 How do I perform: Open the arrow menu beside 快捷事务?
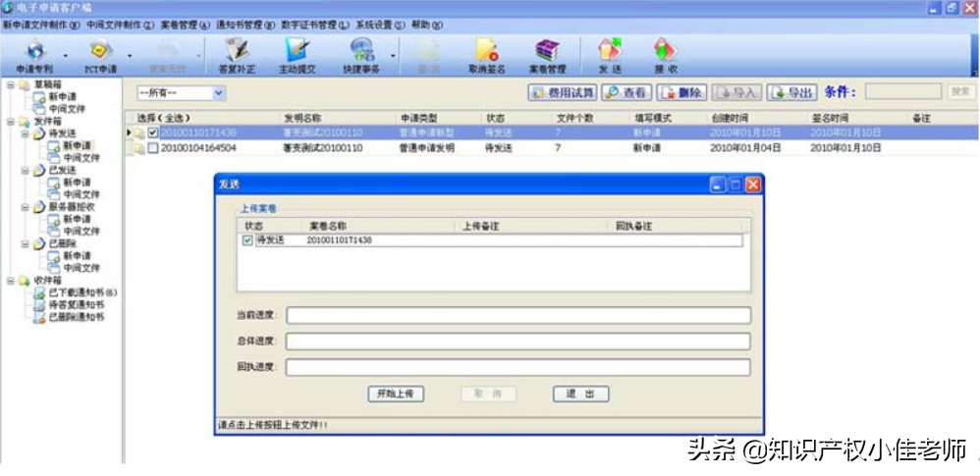coord(392,55)
